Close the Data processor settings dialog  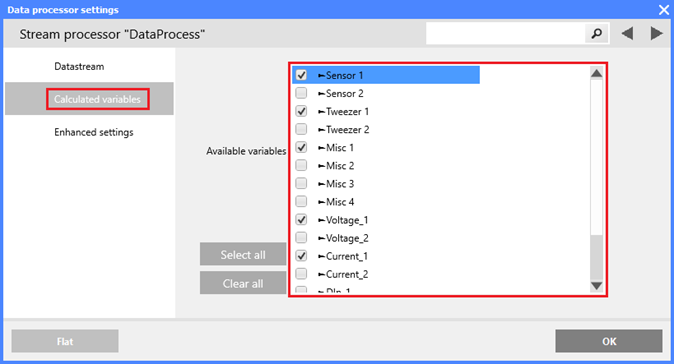(664, 9)
